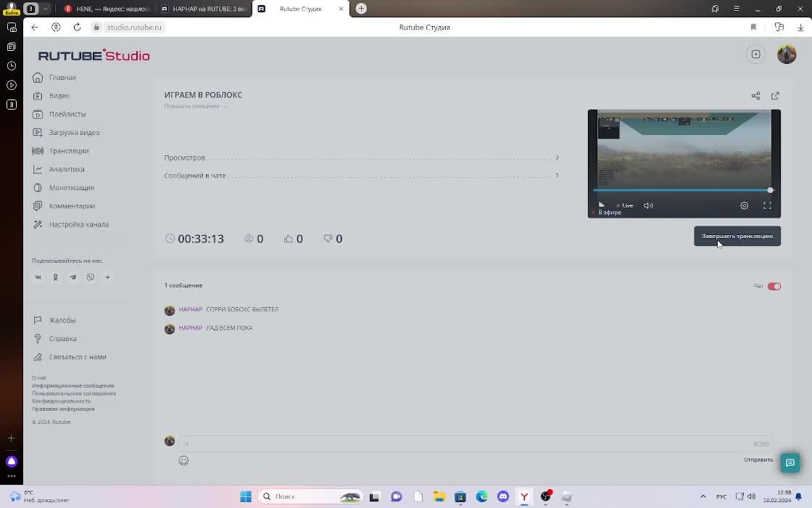Open the channel avatar menu
The width and height of the screenshot is (812, 508).
(786, 54)
